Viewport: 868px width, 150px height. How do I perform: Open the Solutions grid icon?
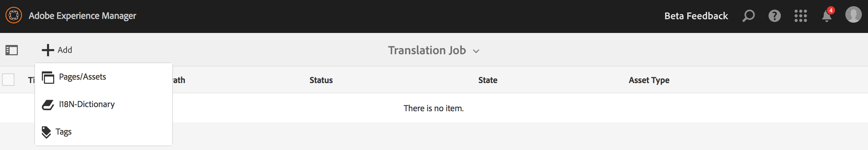click(x=800, y=16)
